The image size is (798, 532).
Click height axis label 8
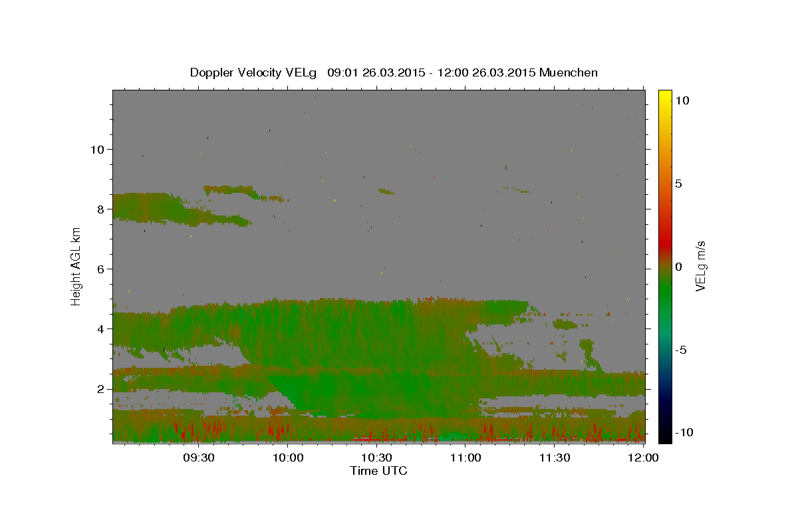(100, 209)
